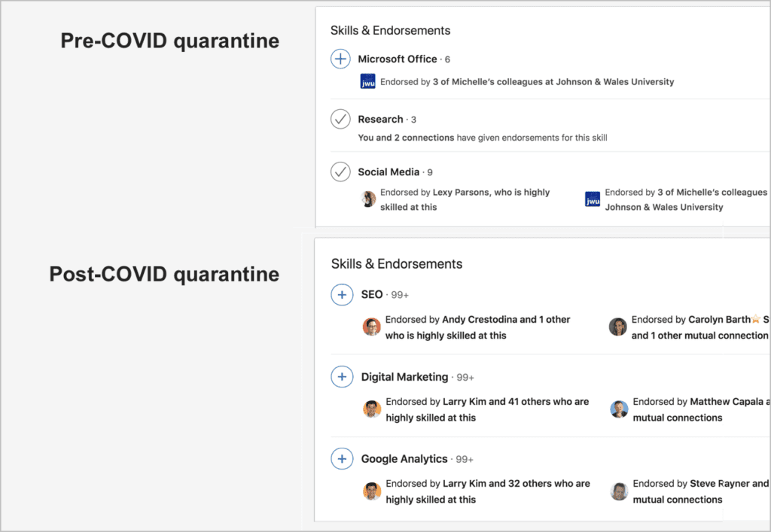Open Carolyn Barth's profile photo
This screenshot has height=532, width=771.
coord(618,327)
